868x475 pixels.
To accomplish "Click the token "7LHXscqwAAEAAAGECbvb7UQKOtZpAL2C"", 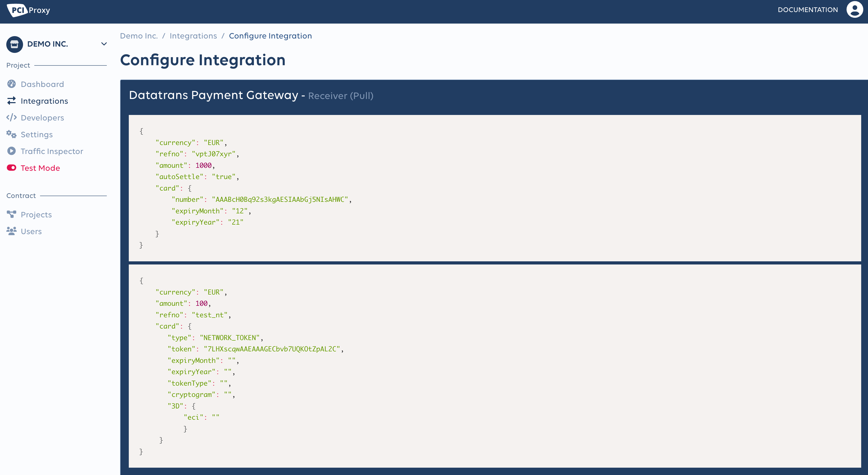I will (x=272, y=349).
